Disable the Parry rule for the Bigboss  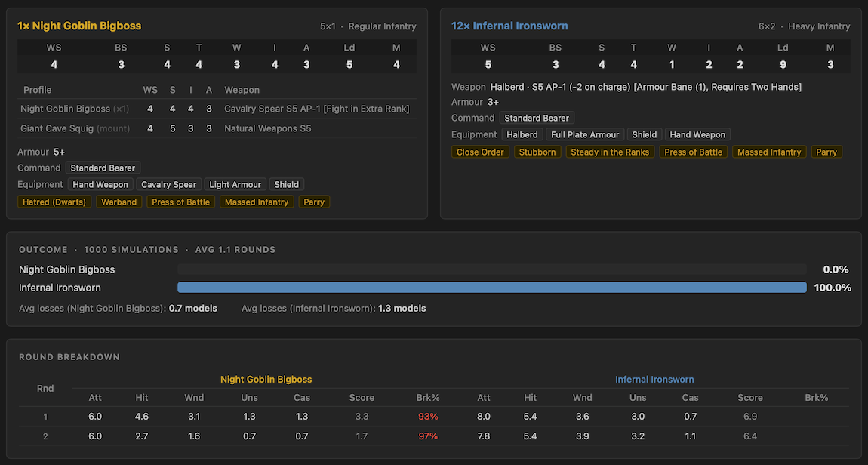click(x=313, y=202)
